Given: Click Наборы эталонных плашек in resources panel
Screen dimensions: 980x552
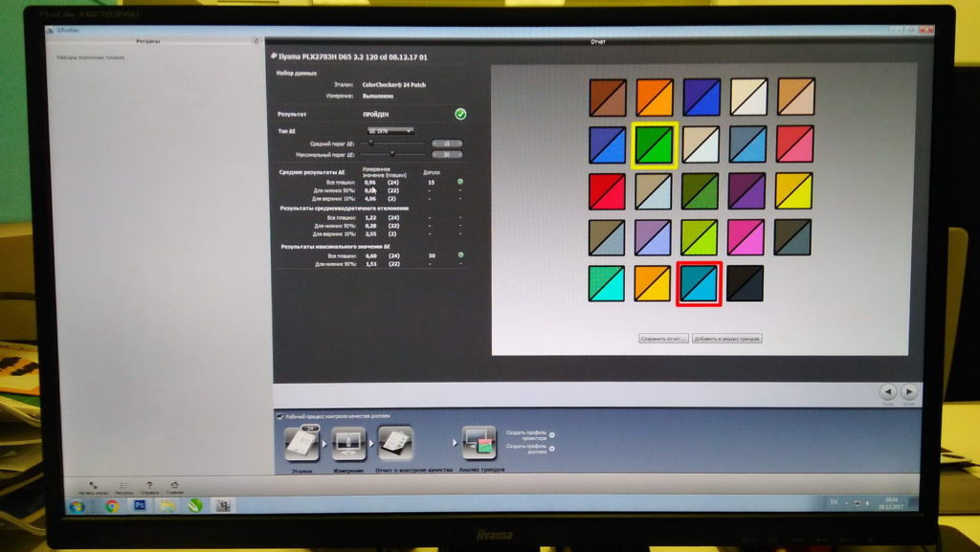Looking at the screenshot, I should tap(91, 57).
